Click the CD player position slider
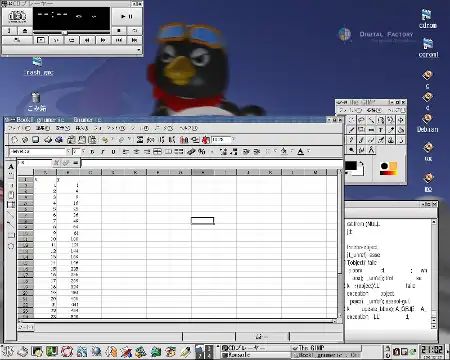The height and width of the screenshot is (360, 450). 71,32
